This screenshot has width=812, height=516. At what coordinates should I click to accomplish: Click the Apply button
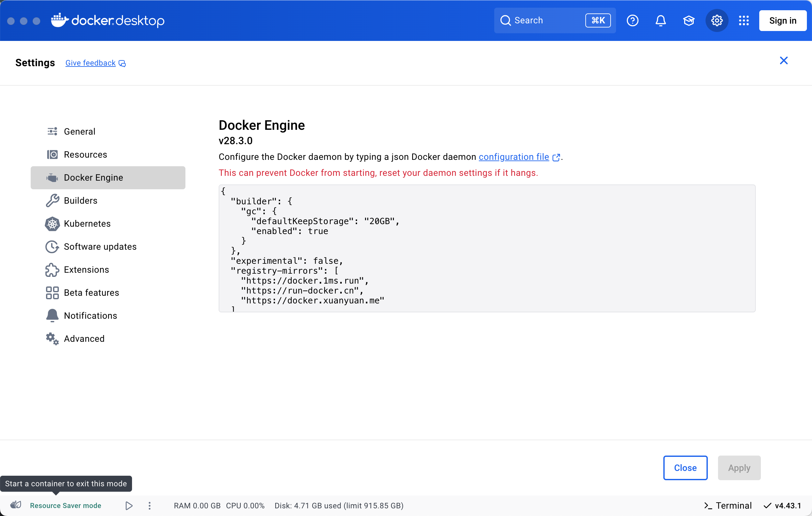click(x=739, y=467)
